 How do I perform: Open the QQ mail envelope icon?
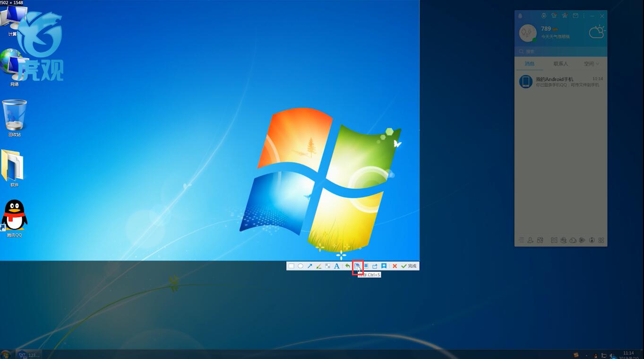[x=575, y=16]
